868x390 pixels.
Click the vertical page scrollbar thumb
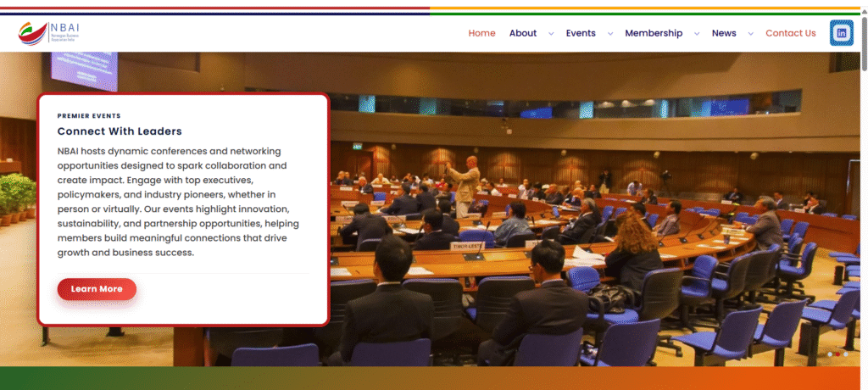[863, 38]
